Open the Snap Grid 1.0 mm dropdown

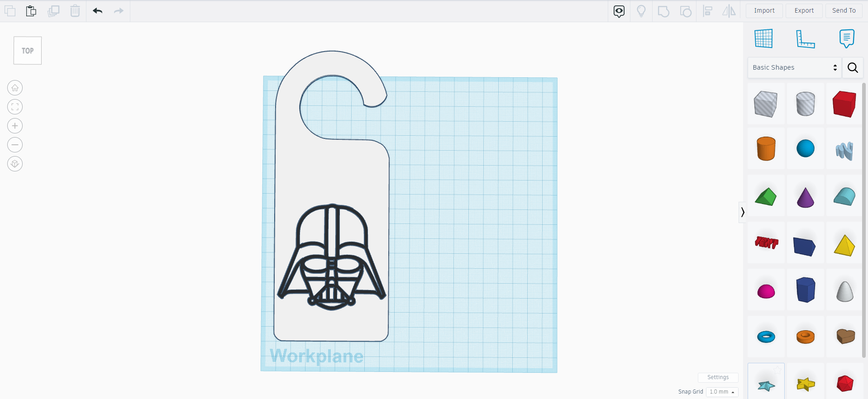[722, 392]
